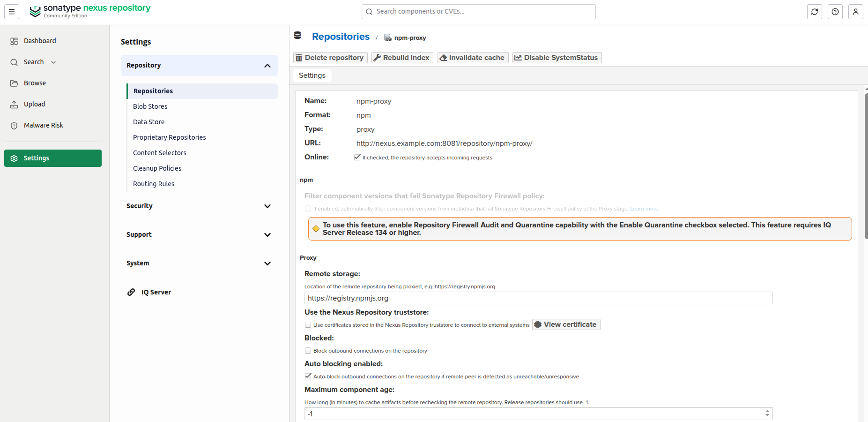
Task: Toggle Auto blocking enabled checkbox
Action: pyautogui.click(x=308, y=376)
